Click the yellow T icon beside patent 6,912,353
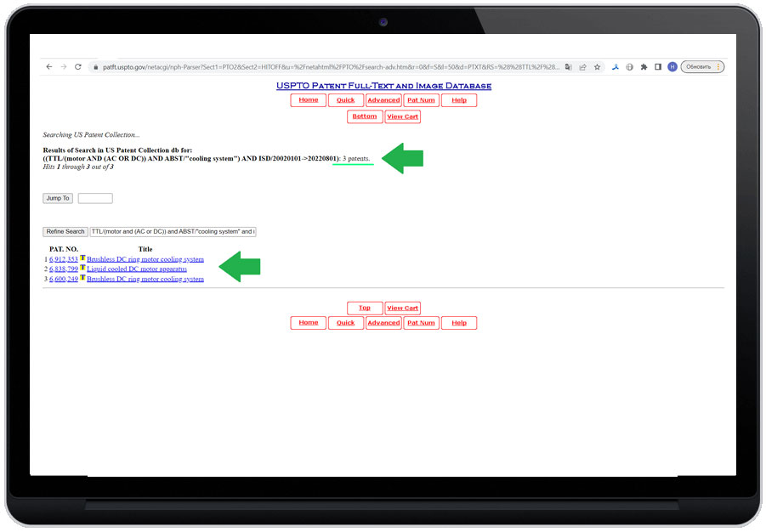 click(82, 258)
